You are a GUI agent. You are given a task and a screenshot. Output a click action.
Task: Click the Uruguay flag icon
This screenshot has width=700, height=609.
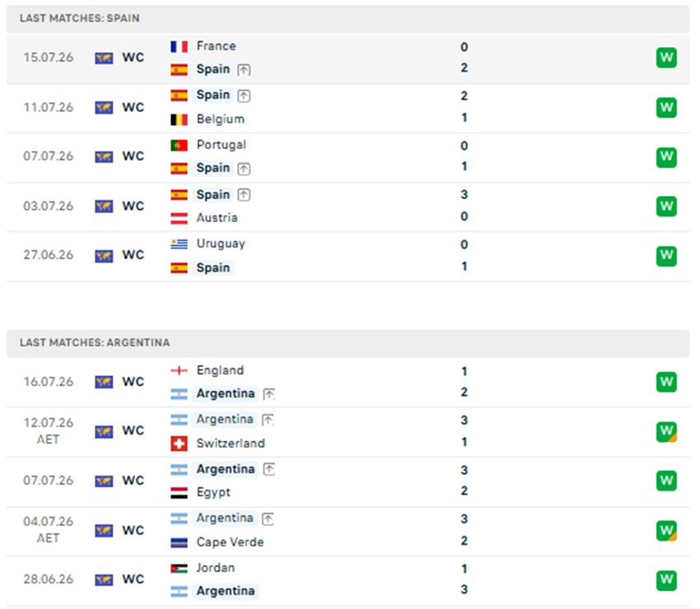(x=179, y=244)
